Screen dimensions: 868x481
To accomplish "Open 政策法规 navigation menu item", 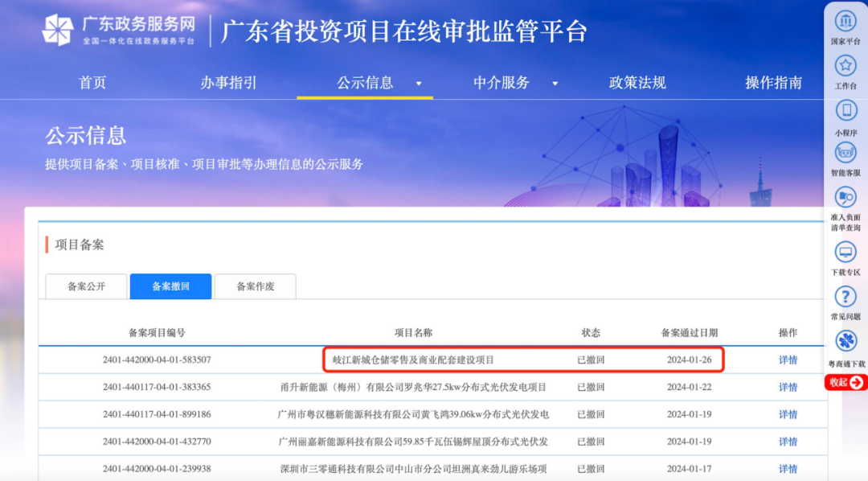I will point(637,82).
